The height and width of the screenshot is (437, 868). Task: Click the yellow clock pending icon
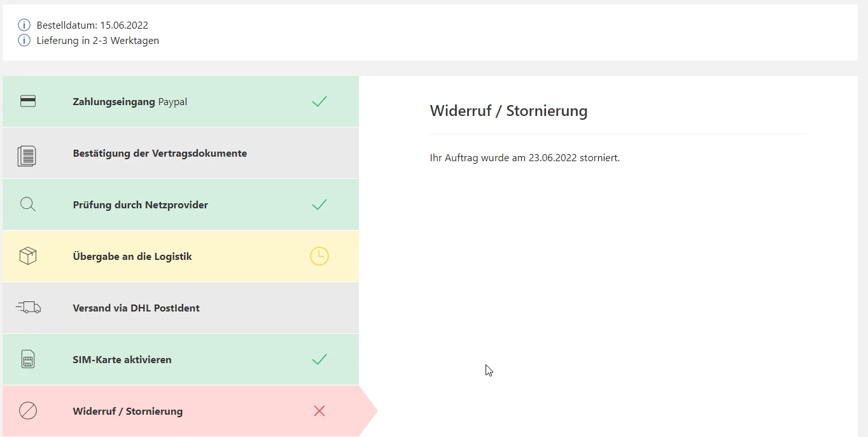click(x=319, y=256)
